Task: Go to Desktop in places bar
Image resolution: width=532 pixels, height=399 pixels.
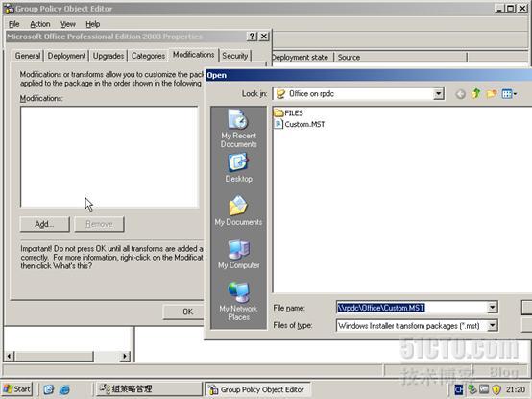Action: click(x=238, y=168)
